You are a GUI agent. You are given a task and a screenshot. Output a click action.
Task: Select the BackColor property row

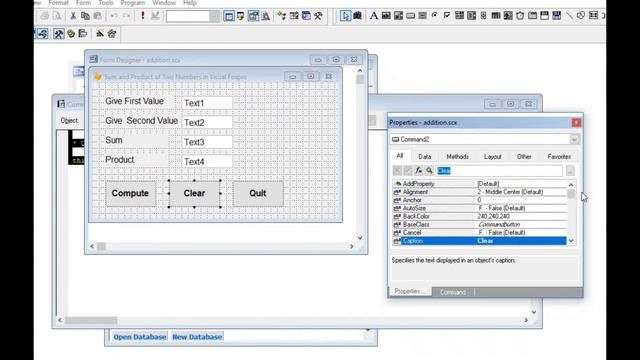480,216
